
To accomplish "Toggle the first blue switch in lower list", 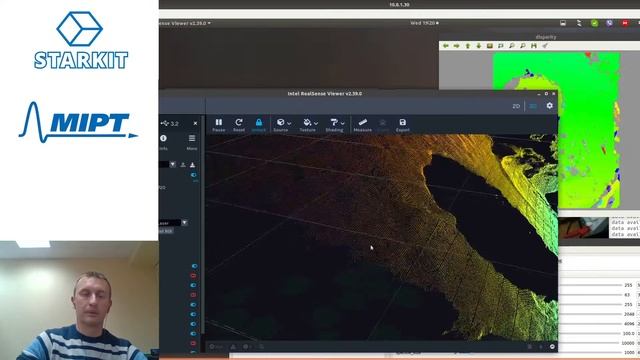I will (194, 266).
